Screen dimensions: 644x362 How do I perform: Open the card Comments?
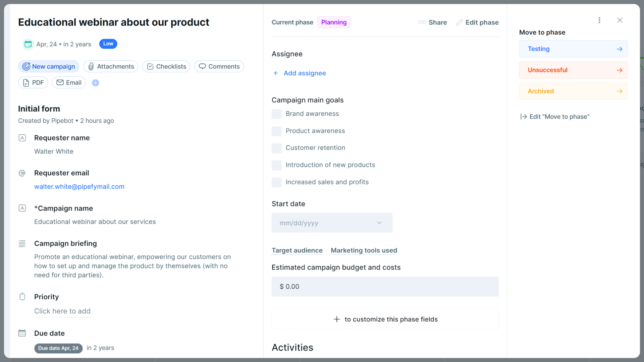pyautogui.click(x=219, y=66)
